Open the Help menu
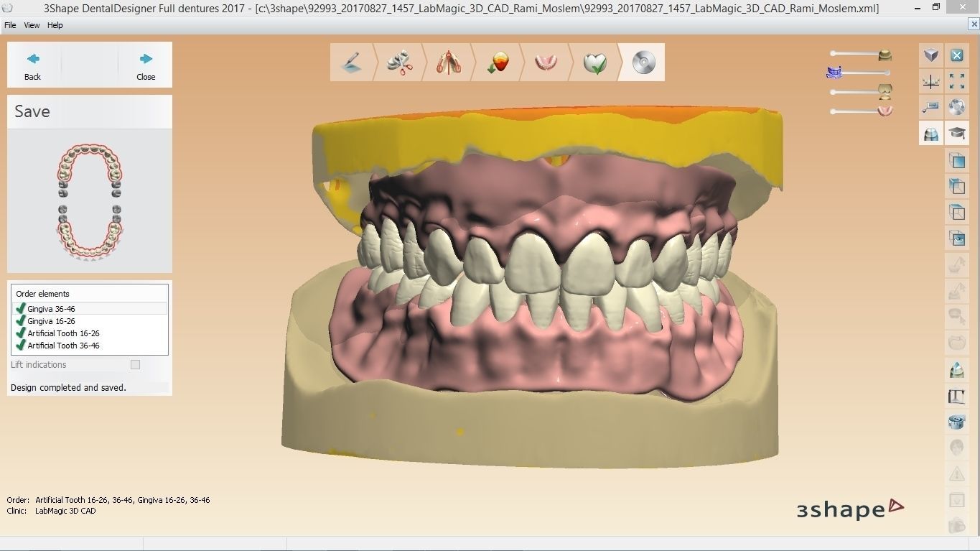Image resolution: width=980 pixels, height=551 pixels. [x=55, y=25]
